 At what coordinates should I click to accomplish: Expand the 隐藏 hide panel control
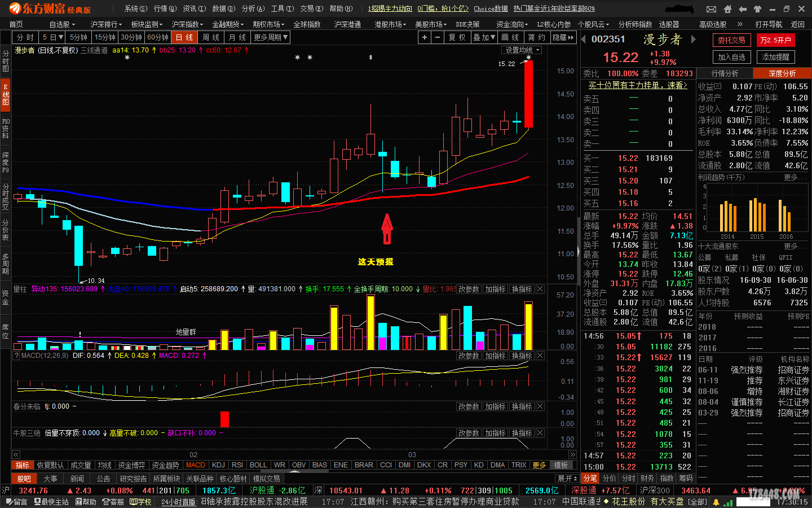pos(563,37)
